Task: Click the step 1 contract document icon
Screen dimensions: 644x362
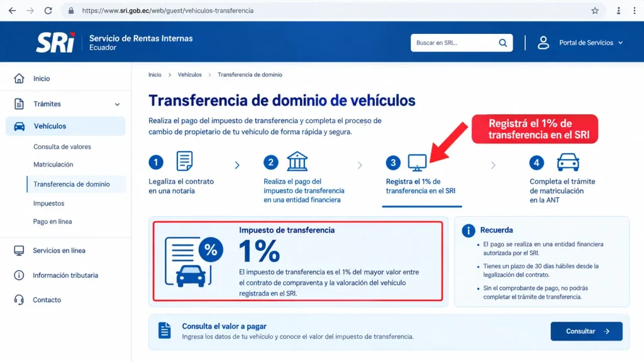Action: (184, 160)
